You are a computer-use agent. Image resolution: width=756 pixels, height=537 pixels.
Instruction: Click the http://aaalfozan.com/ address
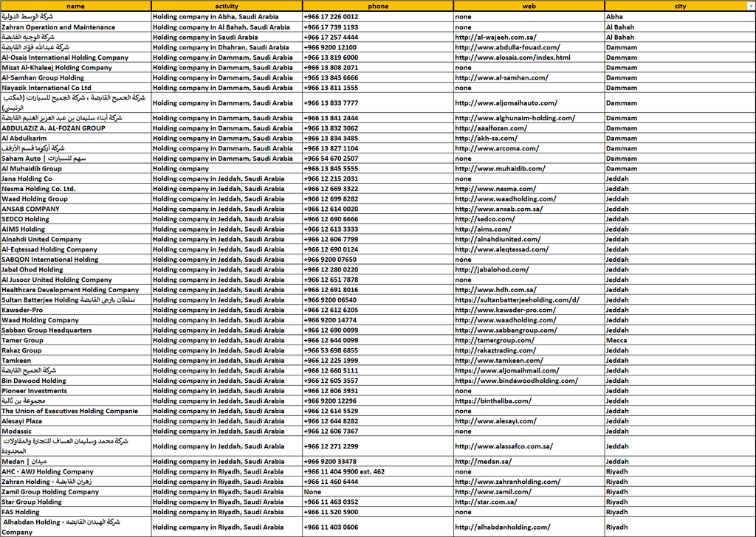tap(491, 128)
